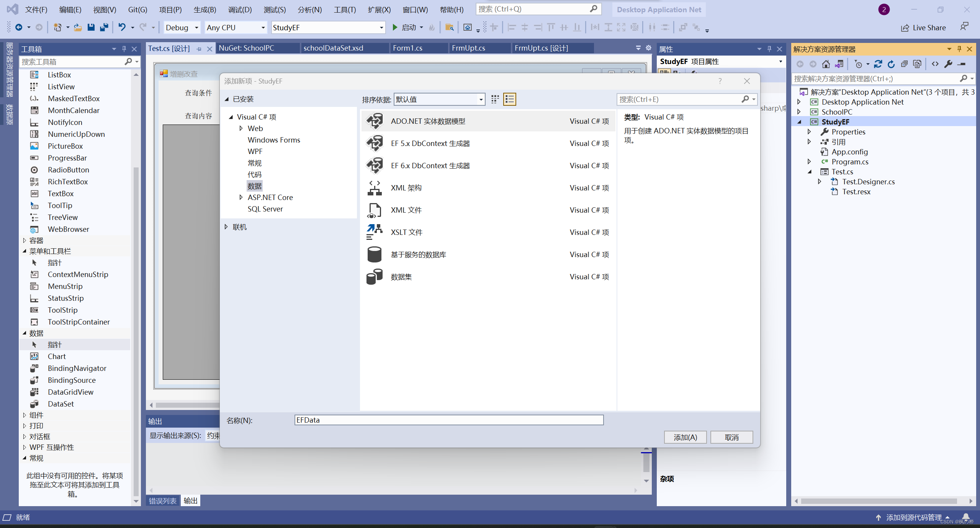Open the Debug menu
The image size is (980, 528).
240,10
